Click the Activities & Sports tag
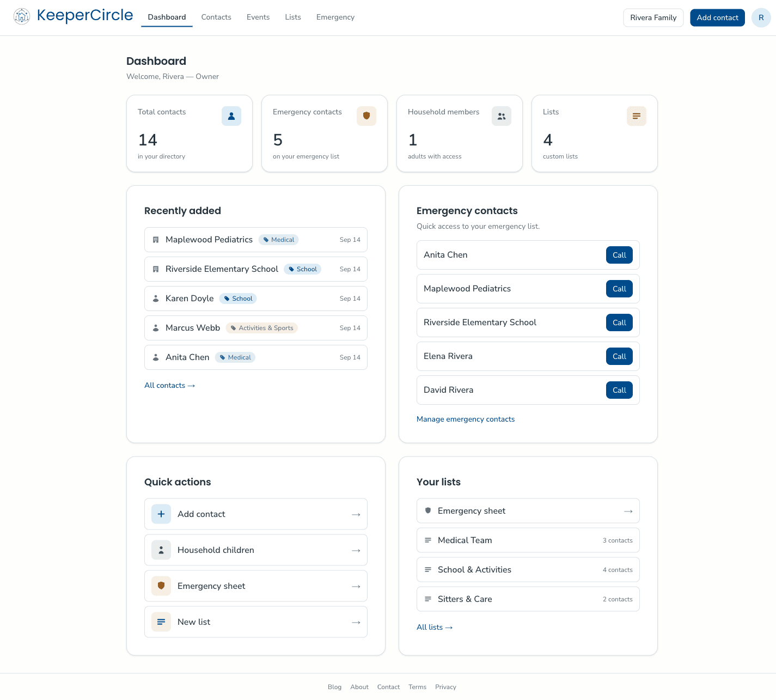 (x=262, y=328)
